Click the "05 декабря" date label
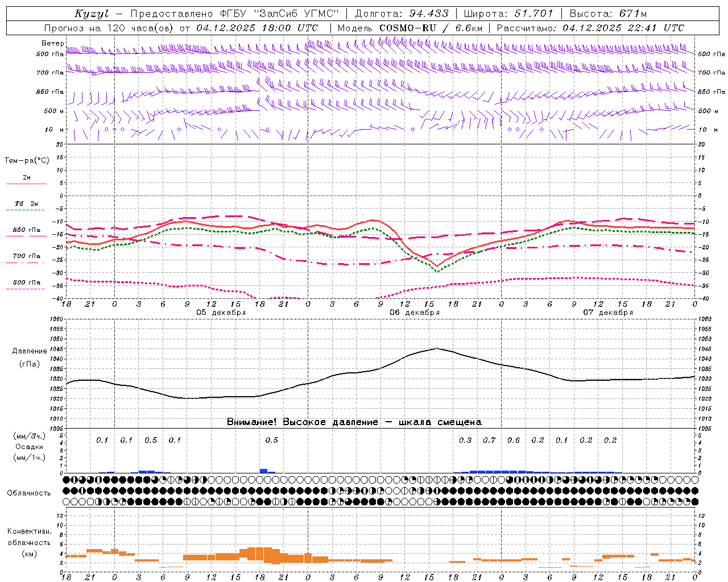Image resolution: width=728 pixels, height=582 pixels. pyautogui.click(x=221, y=313)
